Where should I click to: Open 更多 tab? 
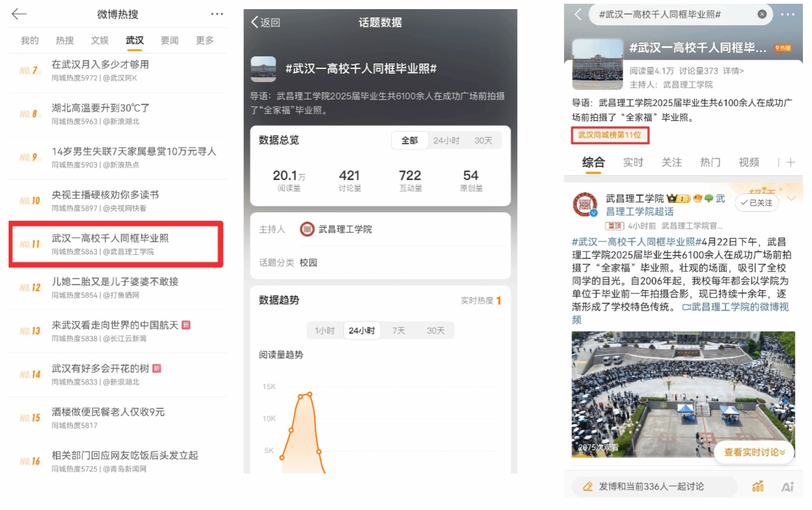point(205,40)
